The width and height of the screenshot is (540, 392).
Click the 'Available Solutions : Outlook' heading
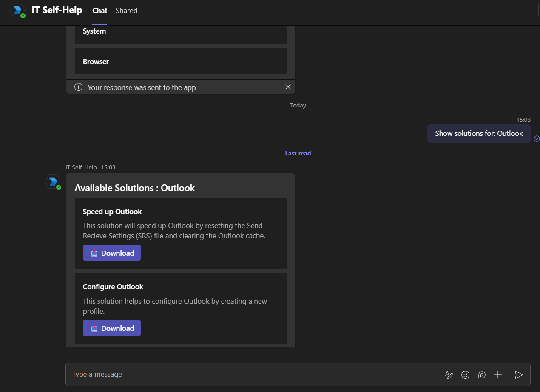pyautogui.click(x=134, y=188)
